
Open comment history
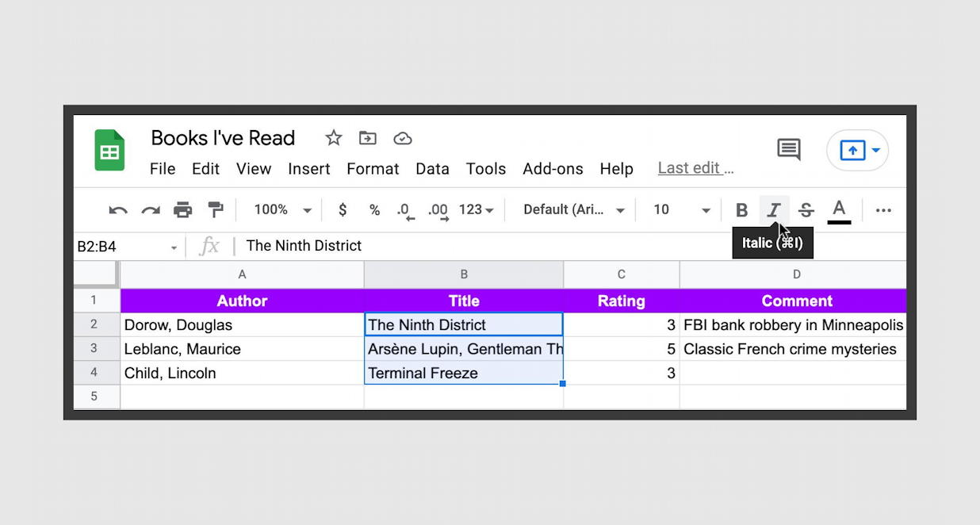point(789,150)
